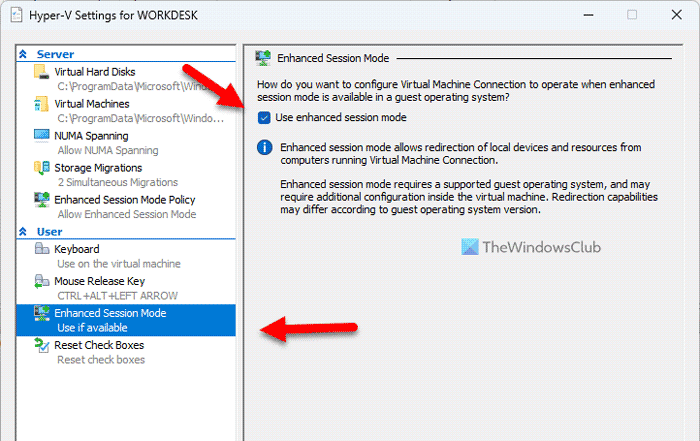Click the Enhanced Session Mode header icon
Image resolution: width=700 pixels, height=441 pixels.
pos(263,58)
